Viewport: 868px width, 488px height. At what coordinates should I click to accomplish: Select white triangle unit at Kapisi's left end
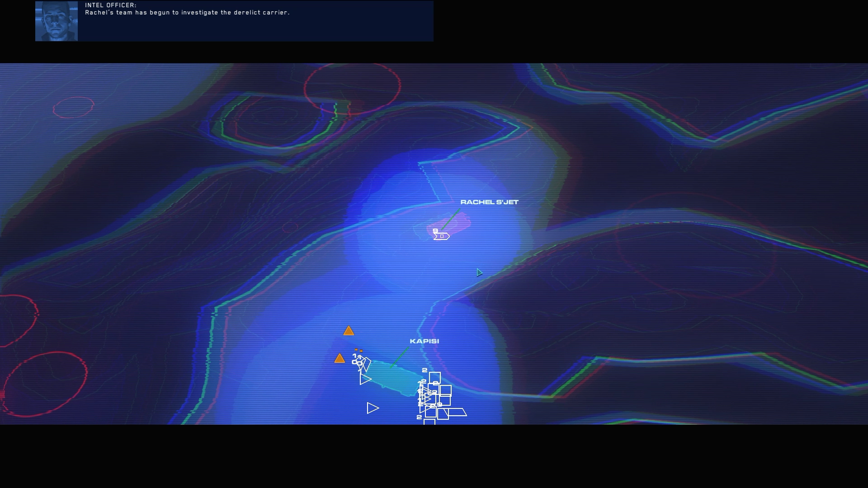365,379
